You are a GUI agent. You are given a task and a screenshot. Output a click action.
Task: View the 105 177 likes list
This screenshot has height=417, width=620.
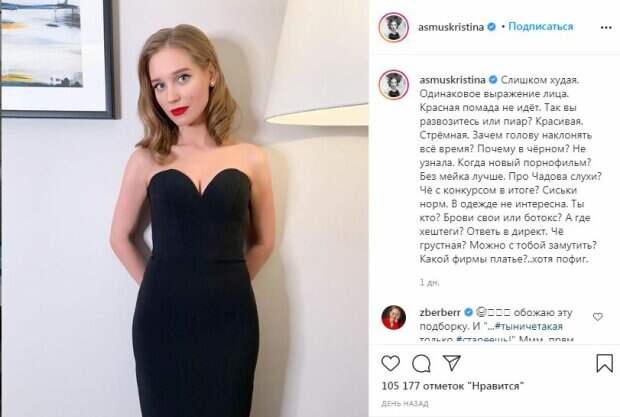point(452,386)
